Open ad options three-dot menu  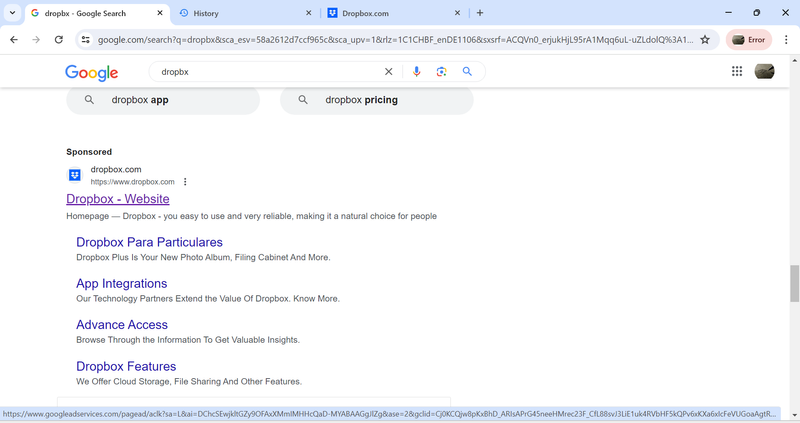click(185, 182)
